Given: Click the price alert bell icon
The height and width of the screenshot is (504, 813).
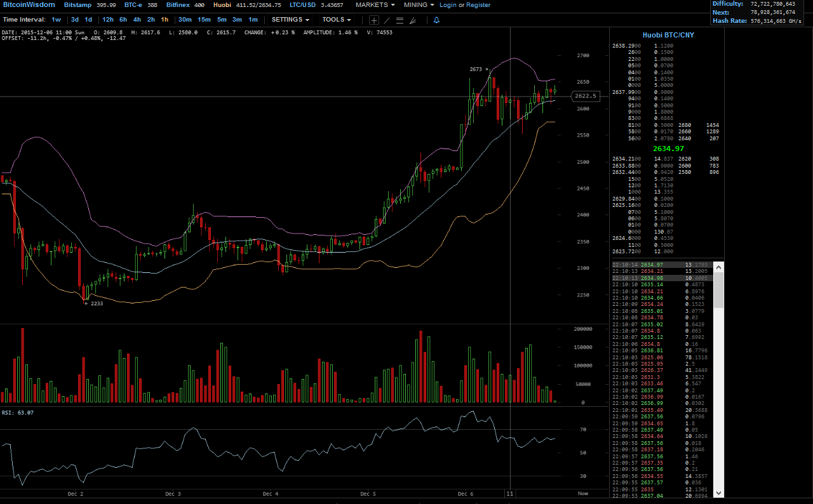Looking at the screenshot, I should 436,20.
